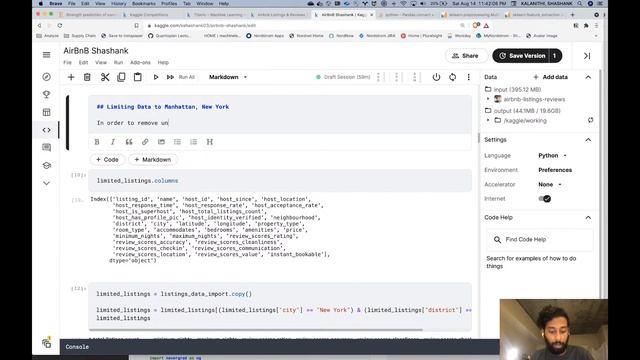Screen dimensions: 640x360
Task: Open the datasets table icon in sidebar
Action: point(47,112)
